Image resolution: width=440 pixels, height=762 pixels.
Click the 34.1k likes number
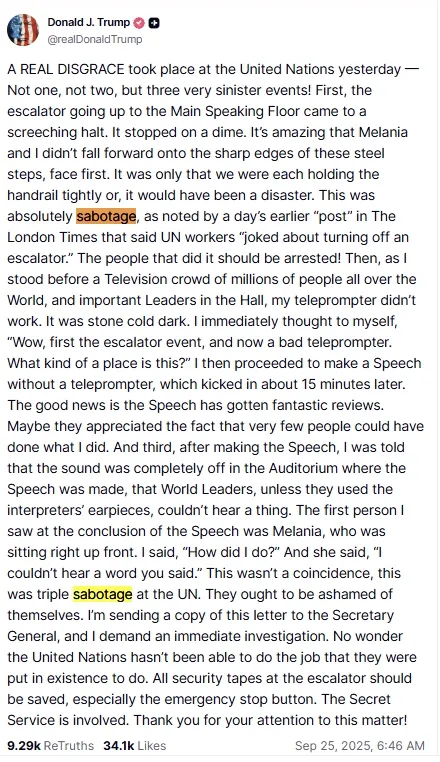click(118, 745)
